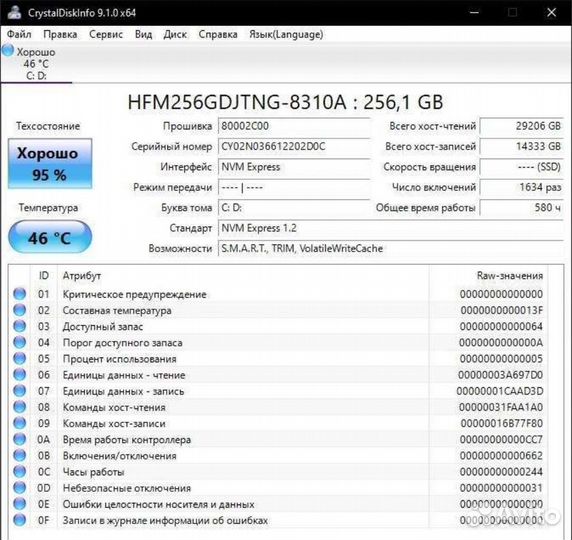
Task: Click status orb for Часы работы row
Action: coord(20,471)
